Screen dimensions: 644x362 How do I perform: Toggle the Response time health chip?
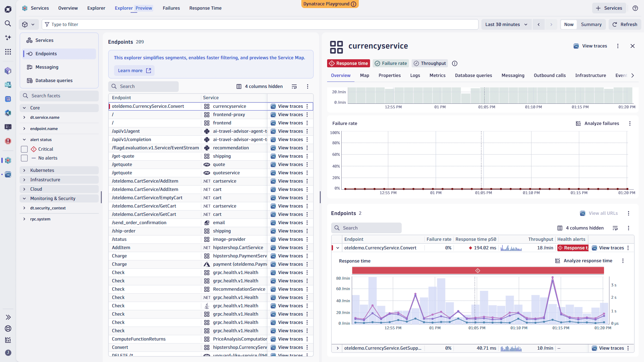click(x=348, y=64)
